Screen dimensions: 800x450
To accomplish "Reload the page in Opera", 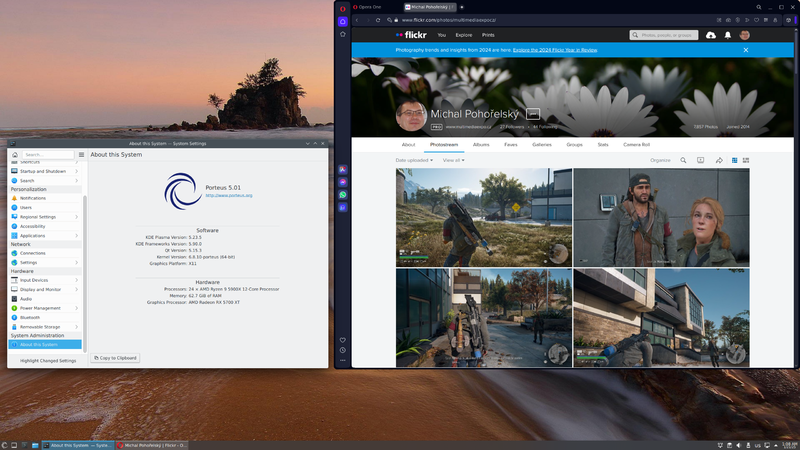I will (x=378, y=19).
